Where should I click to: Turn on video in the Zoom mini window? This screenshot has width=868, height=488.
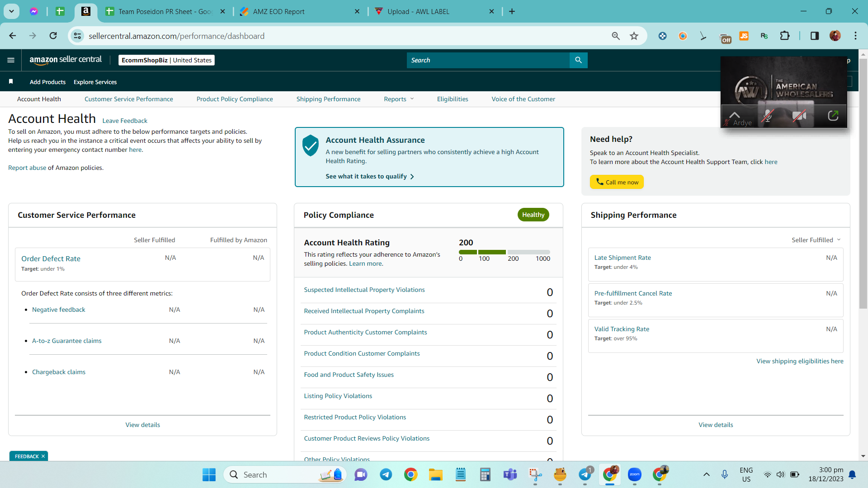point(799,116)
